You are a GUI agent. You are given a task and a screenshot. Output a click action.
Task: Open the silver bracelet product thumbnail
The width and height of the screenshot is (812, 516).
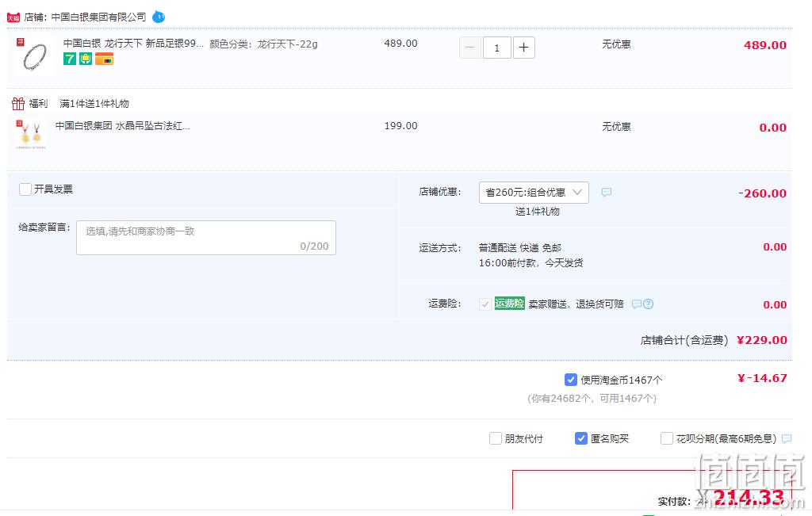(33, 56)
